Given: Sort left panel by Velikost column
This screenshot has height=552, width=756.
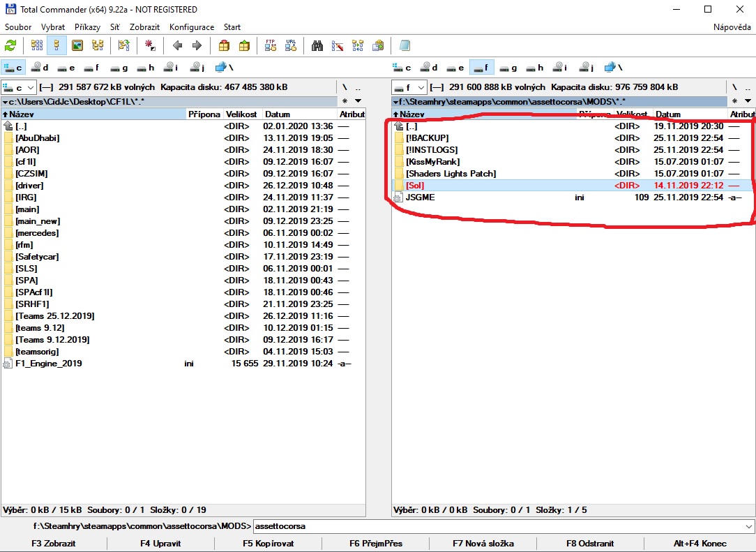Looking at the screenshot, I should pyautogui.click(x=242, y=114).
